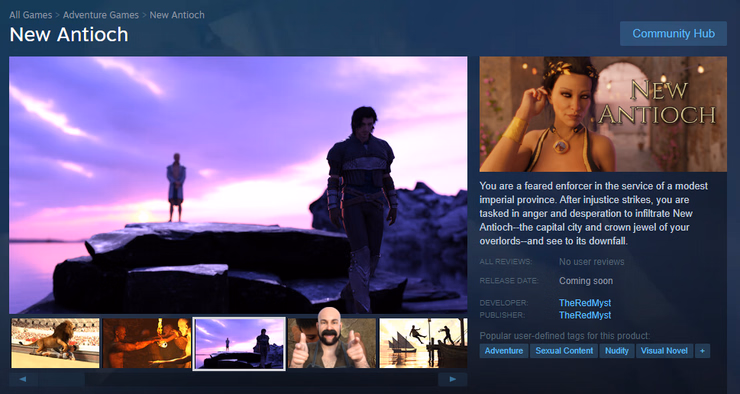Open Adventure Games breadcrumb link
Screen dimensions: 740x394
click(101, 15)
